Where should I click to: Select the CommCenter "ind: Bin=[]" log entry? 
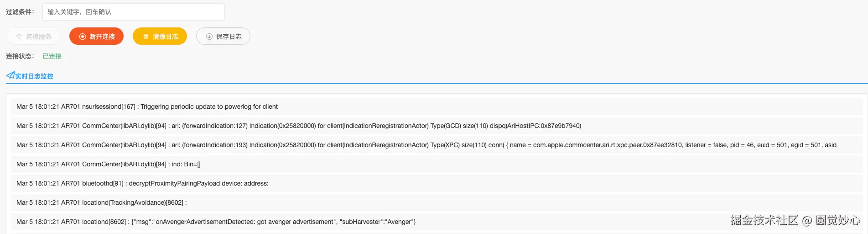[109, 164]
